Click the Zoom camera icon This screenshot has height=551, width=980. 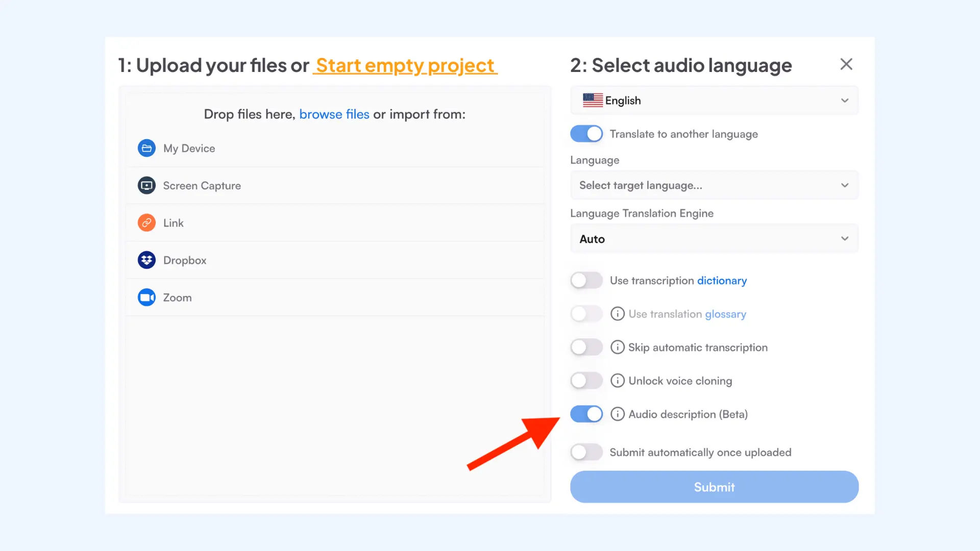click(146, 297)
